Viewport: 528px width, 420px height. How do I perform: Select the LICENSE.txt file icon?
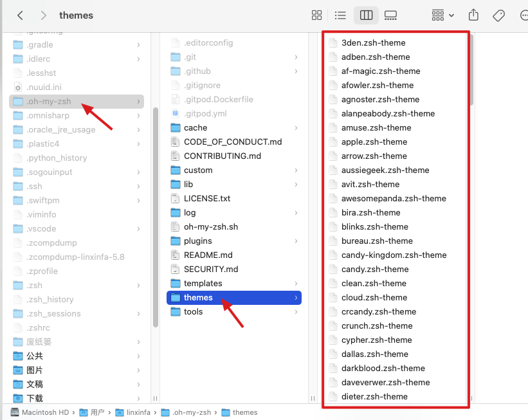point(176,198)
